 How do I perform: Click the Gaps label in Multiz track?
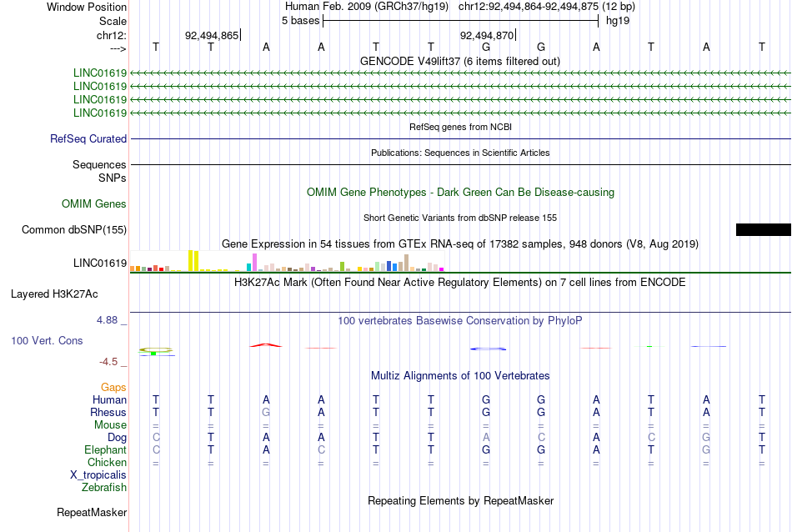(x=113, y=388)
